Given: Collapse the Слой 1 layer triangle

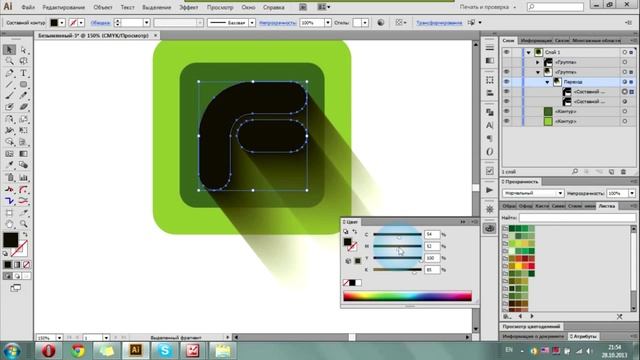Looking at the screenshot, I should [x=529, y=52].
